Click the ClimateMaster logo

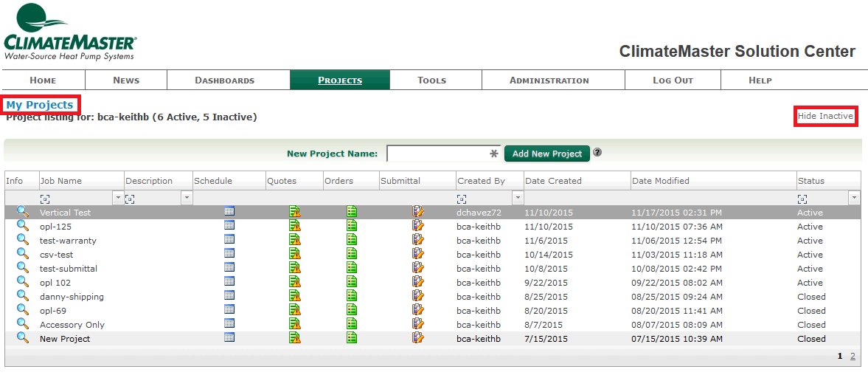click(70, 32)
